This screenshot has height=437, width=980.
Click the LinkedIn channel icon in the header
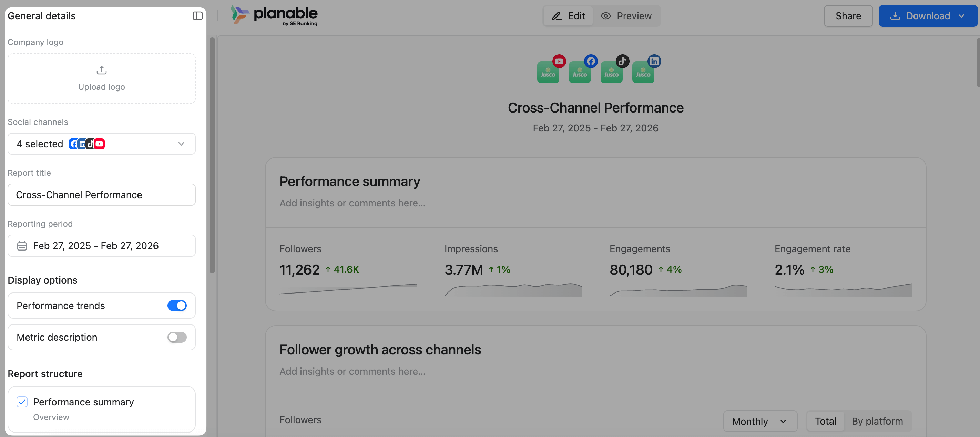654,61
